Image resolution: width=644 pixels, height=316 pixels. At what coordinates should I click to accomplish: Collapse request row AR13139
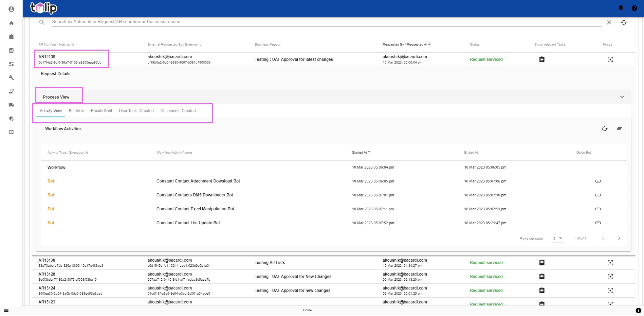click(333, 59)
